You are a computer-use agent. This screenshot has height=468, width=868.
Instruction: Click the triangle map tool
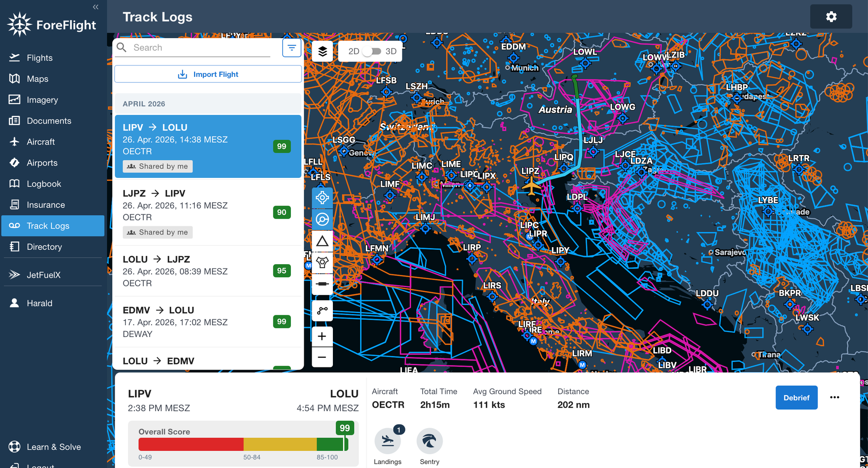point(322,241)
